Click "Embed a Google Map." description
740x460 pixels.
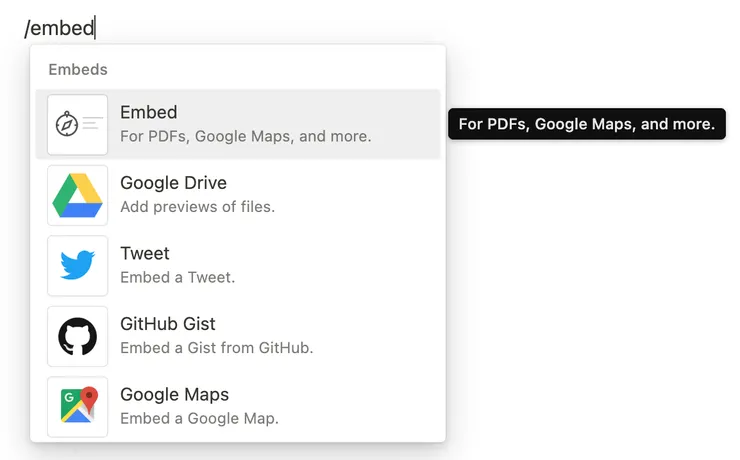[199, 418]
